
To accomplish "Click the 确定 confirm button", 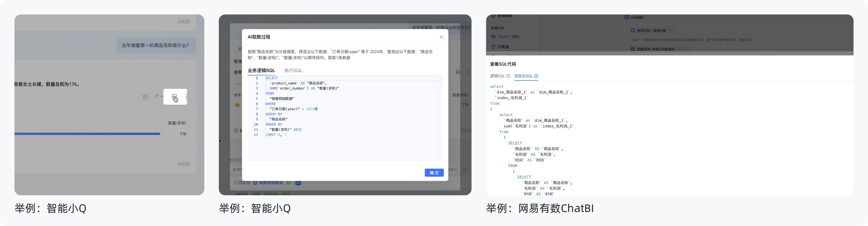I will (434, 172).
